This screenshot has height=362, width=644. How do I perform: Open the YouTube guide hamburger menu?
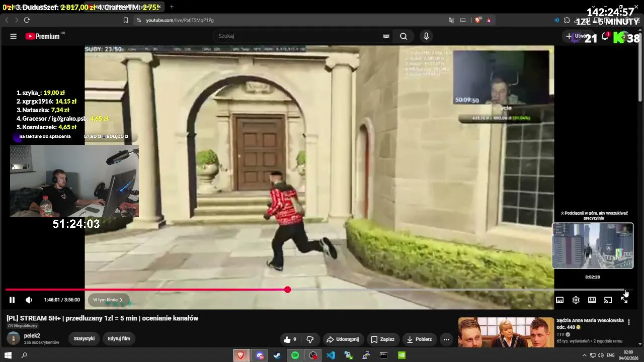[14, 36]
